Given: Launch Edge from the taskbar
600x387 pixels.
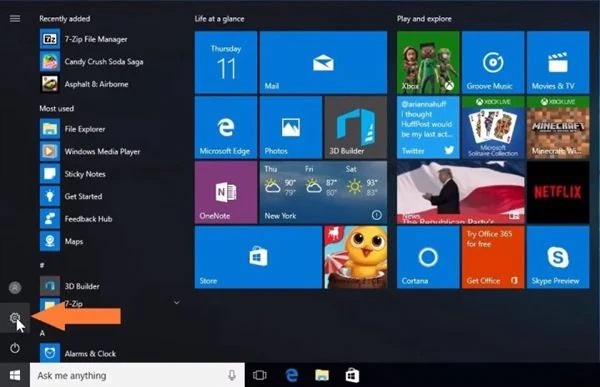Looking at the screenshot, I should point(292,376).
